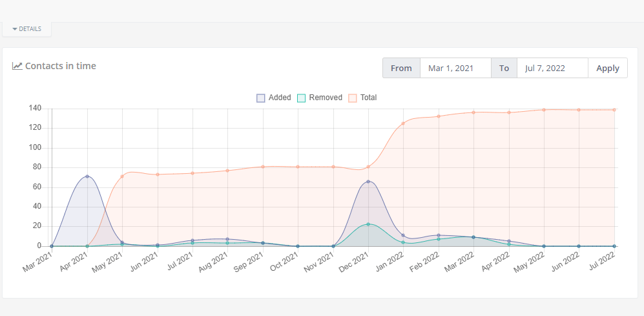Click the Contacts in time chart icon
This screenshot has height=316, width=644.
pos(17,66)
